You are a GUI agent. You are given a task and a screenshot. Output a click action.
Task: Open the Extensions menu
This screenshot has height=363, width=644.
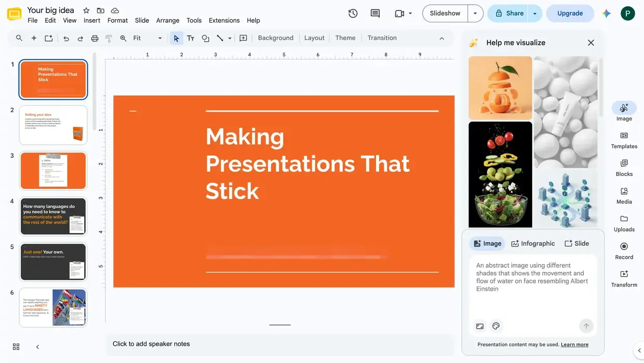(224, 20)
